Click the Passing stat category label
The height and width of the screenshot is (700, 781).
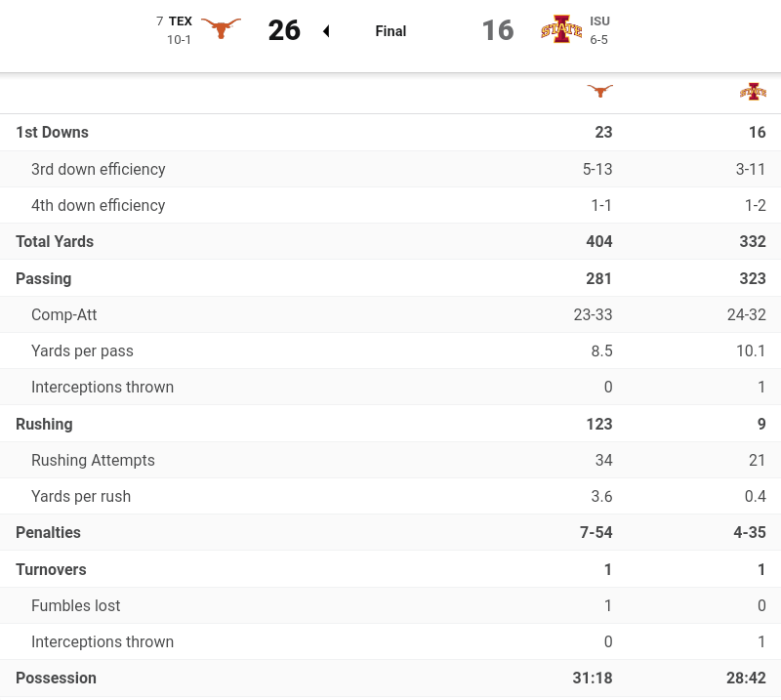pos(44,278)
